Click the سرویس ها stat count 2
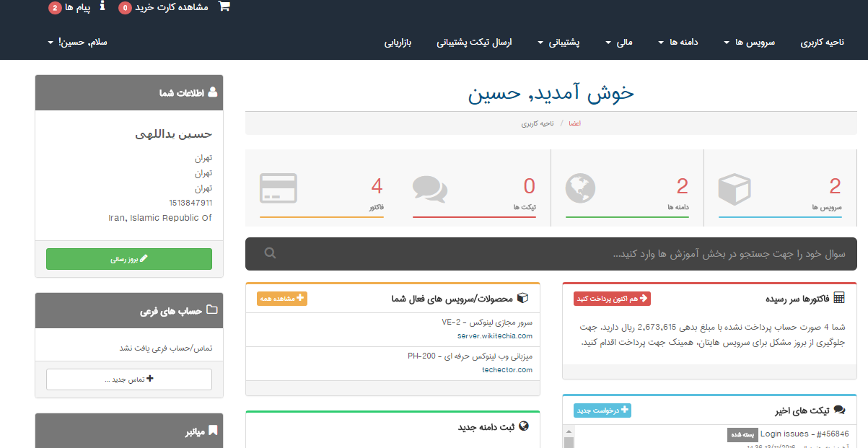868x448 pixels. point(835,187)
